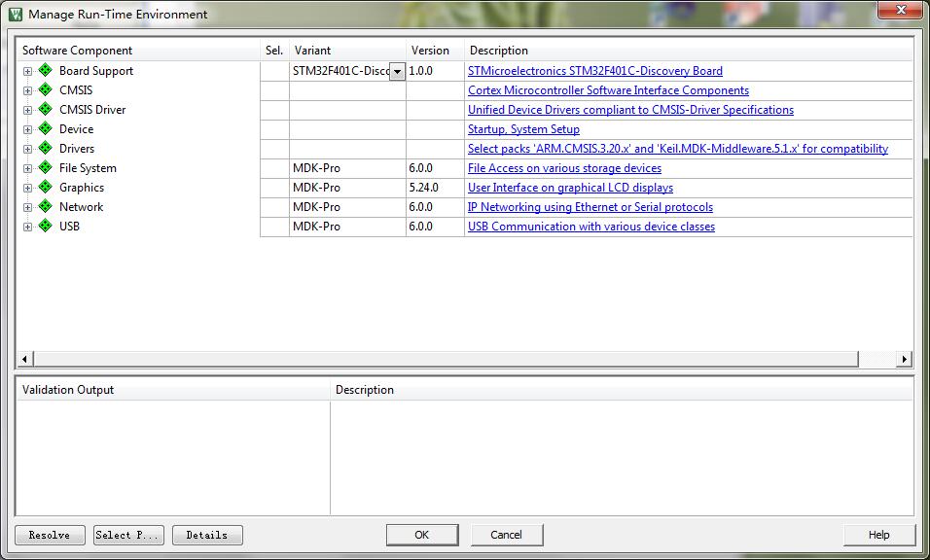Image resolution: width=930 pixels, height=560 pixels.
Task: Click the green diamond icon beside File System
Action: [45, 167]
